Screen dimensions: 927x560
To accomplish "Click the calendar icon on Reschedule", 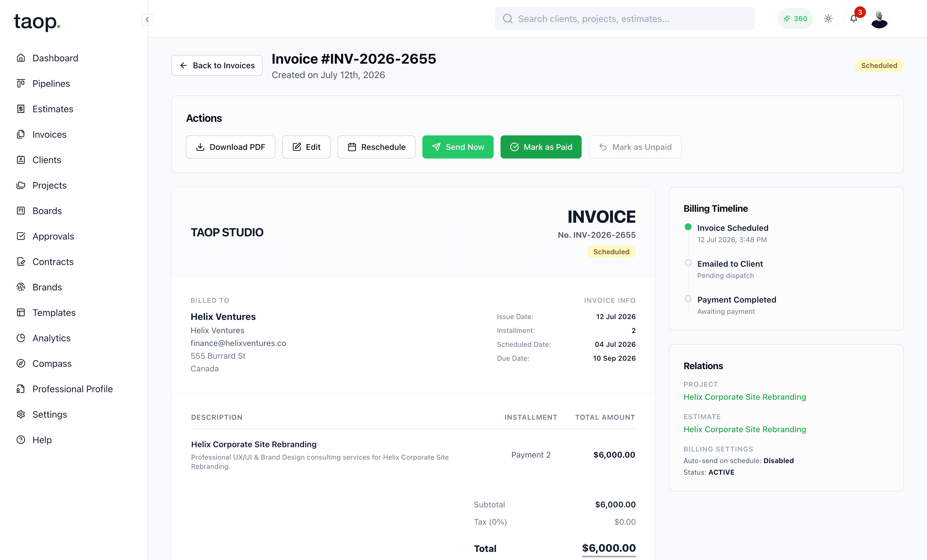I will pos(352,147).
